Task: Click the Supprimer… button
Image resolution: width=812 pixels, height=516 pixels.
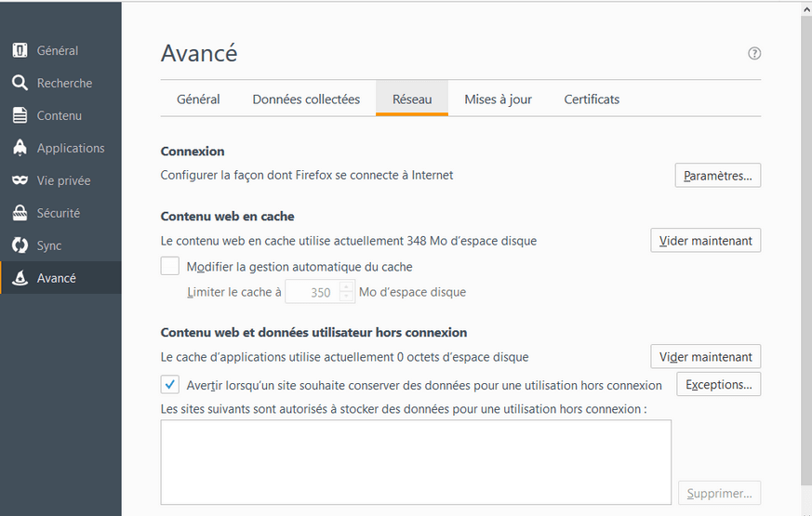Action: [719, 494]
